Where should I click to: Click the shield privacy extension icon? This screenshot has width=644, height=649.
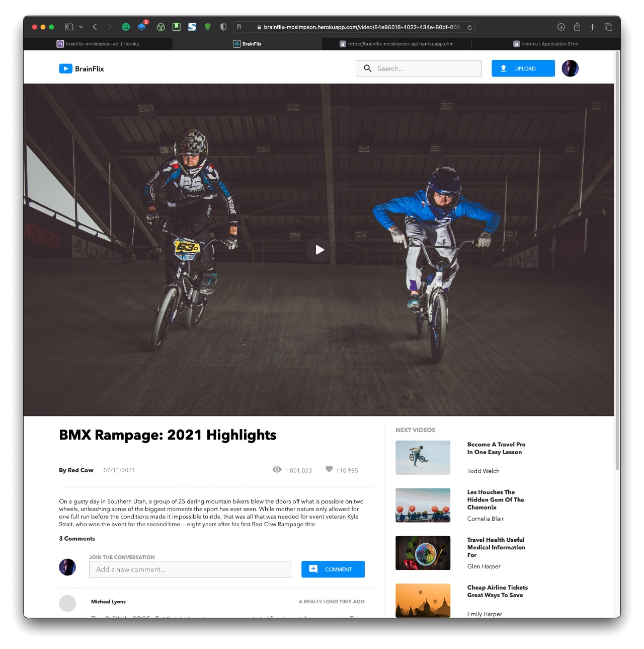coord(223,27)
